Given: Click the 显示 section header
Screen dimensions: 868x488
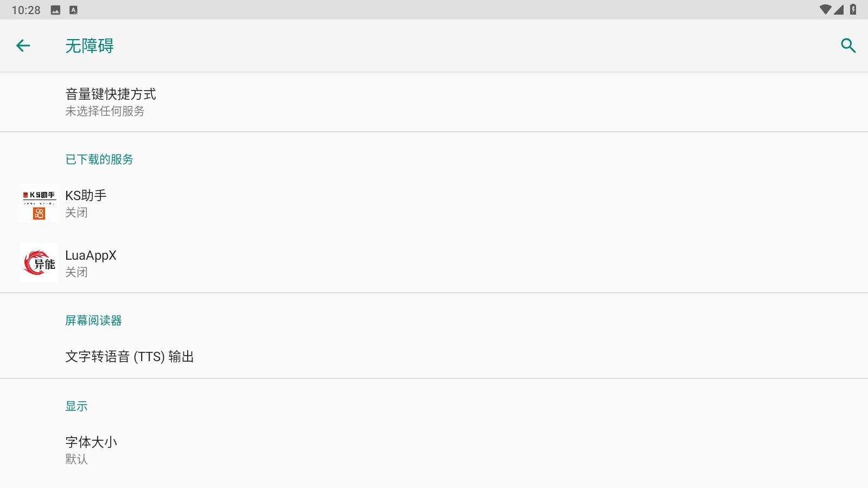Looking at the screenshot, I should pyautogui.click(x=76, y=406).
